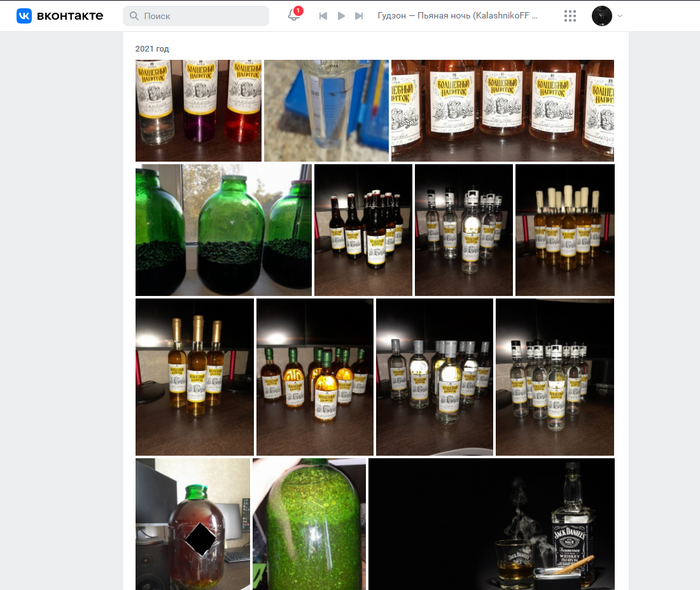Viewport: 700px width, 590px height.
Task: Open notifications bell with badge
Action: coord(294,15)
